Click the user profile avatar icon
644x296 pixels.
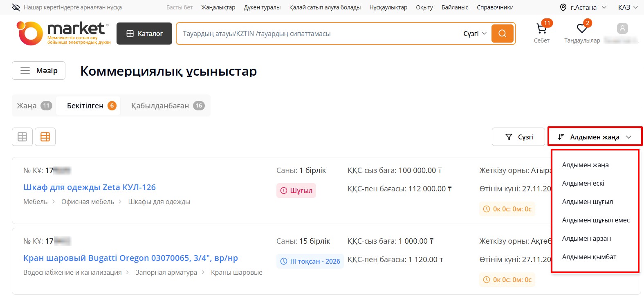pyautogui.click(x=622, y=29)
